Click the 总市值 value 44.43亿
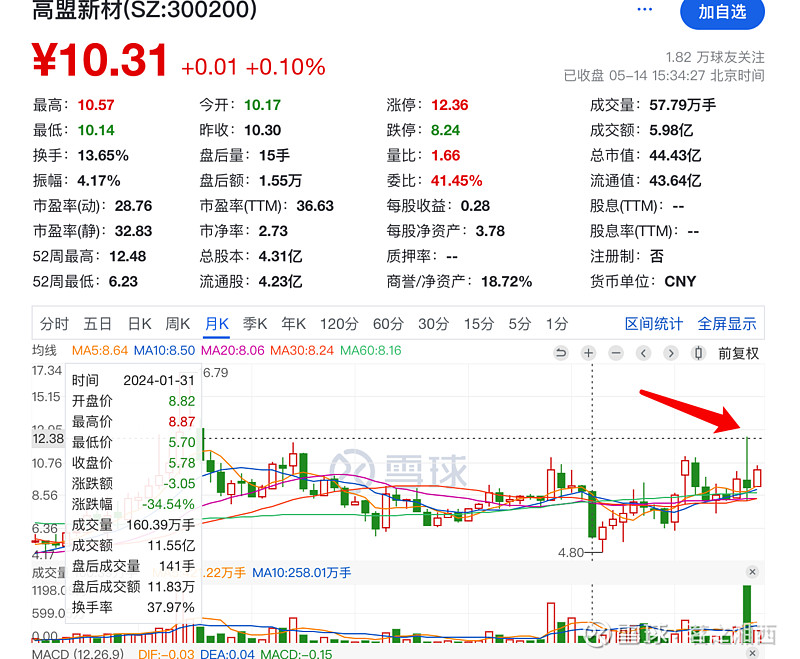 (x=675, y=155)
